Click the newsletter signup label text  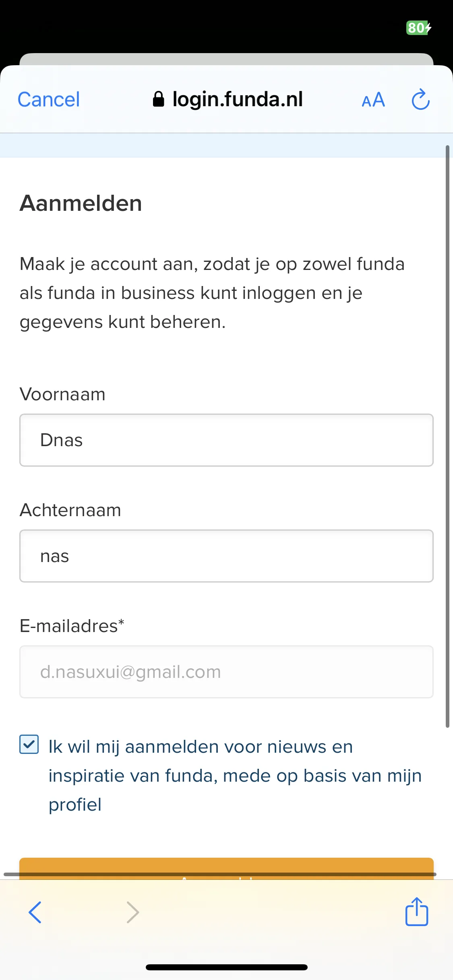(235, 776)
